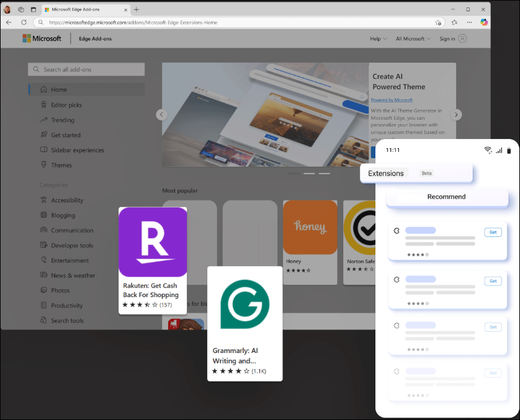Open the Edge Add-ons header link
520x420 pixels.
coord(95,39)
